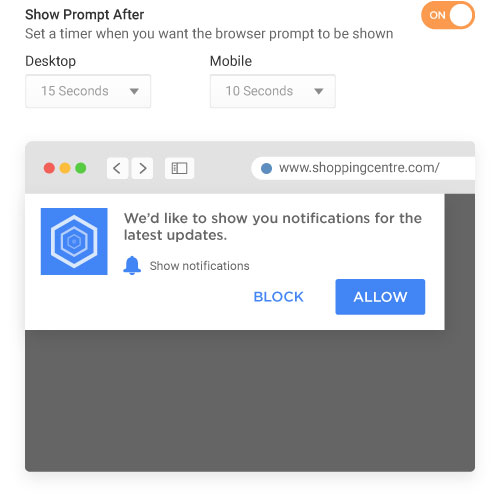Click the gray browser page area

[x=250, y=401]
